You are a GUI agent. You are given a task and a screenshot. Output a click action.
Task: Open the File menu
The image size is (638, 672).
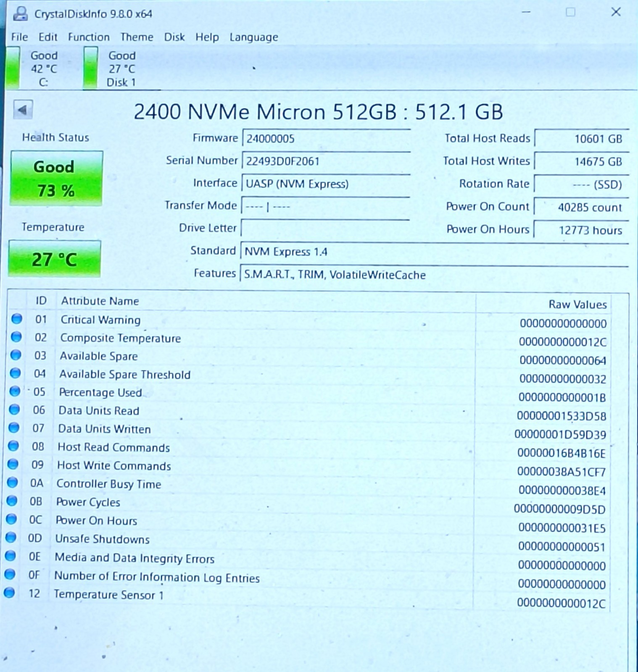(x=19, y=37)
